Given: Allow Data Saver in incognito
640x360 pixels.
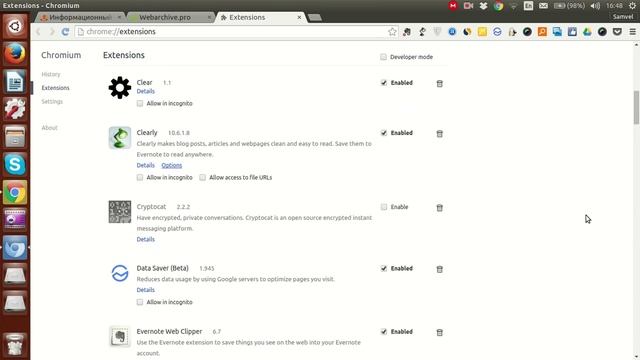Looking at the screenshot, I should (140, 302).
